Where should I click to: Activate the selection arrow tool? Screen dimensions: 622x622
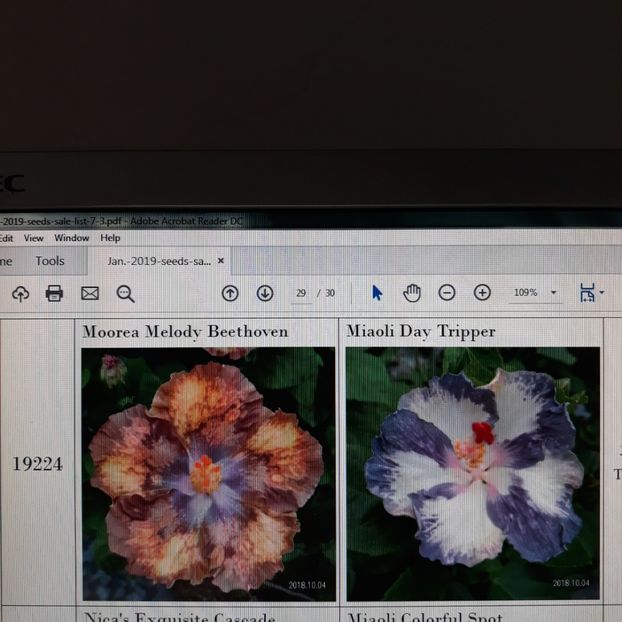377,292
